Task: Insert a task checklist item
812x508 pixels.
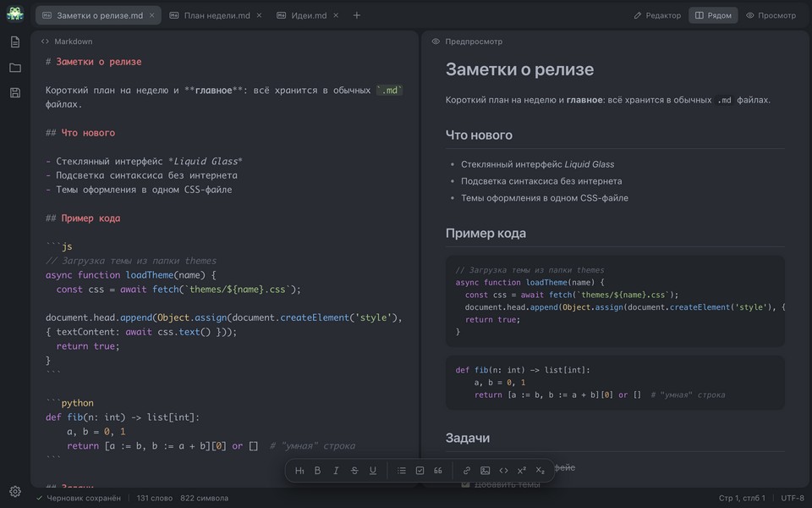Action: pyautogui.click(x=420, y=471)
